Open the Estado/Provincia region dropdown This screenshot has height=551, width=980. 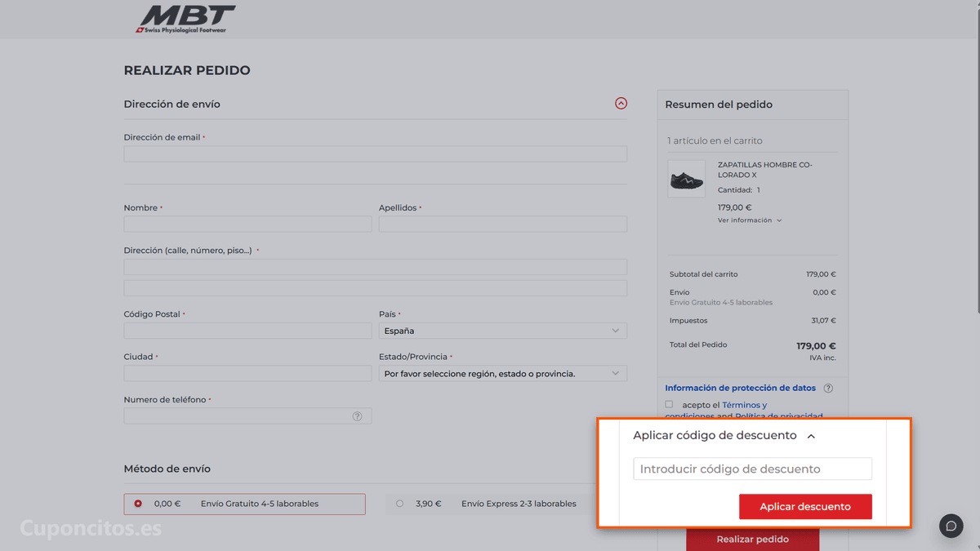coord(503,373)
